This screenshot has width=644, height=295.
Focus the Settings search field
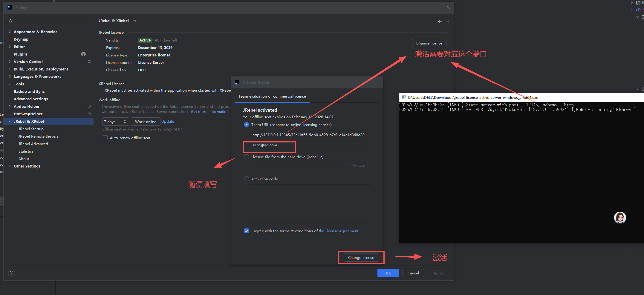(48, 21)
